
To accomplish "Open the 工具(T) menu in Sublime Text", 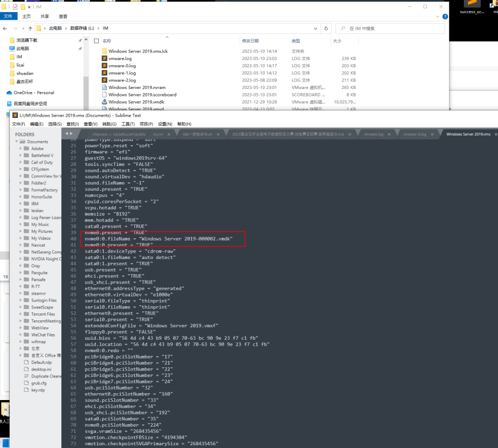I will click(128, 124).
